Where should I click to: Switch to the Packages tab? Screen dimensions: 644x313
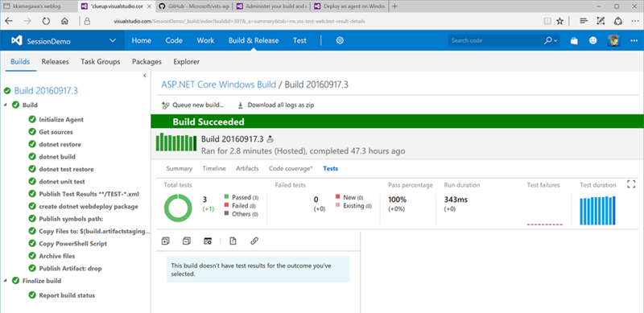(x=147, y=62)
